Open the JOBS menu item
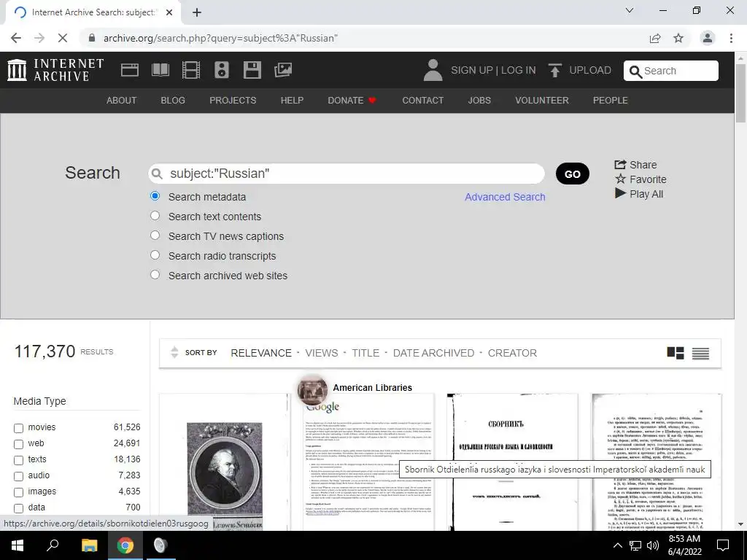Image resolution: width=747 pixels, height=560 pixels. pyautogui.click(x=479, y=101)
